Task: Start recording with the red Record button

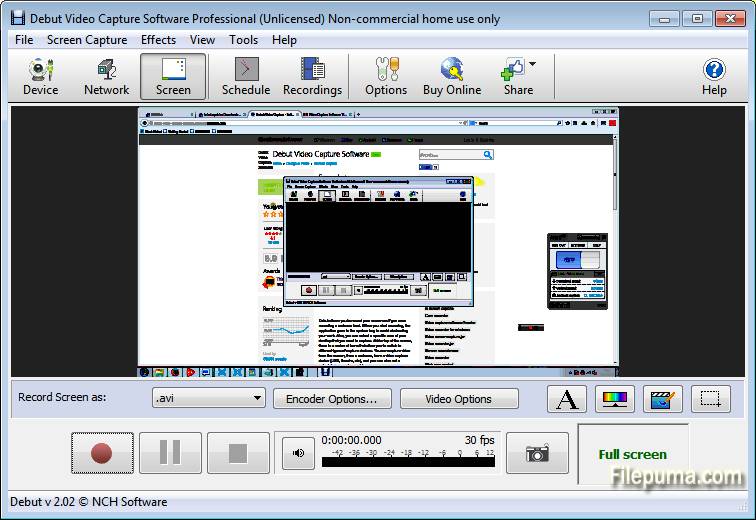Action: [102, 453]
